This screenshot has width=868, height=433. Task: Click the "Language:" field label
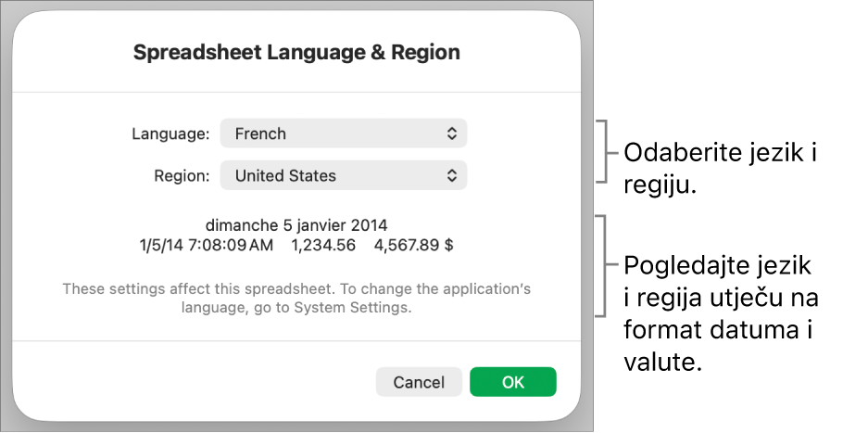coord(170,134)
